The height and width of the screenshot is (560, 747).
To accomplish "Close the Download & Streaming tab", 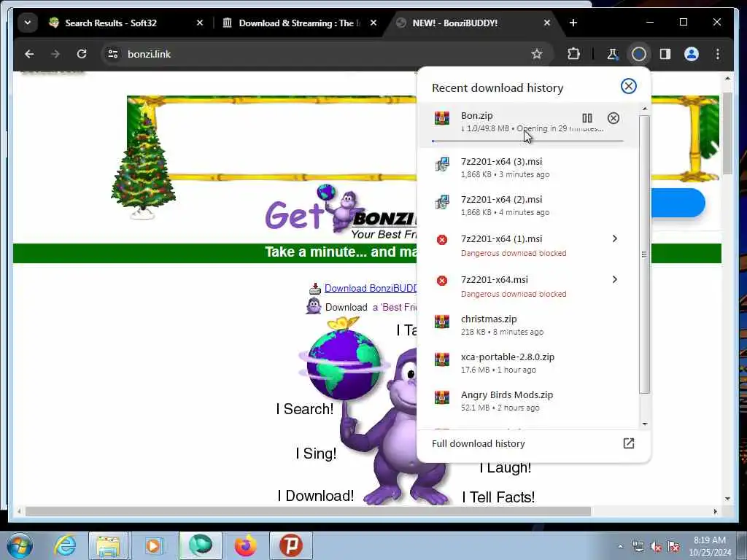I will click(373, 23).
